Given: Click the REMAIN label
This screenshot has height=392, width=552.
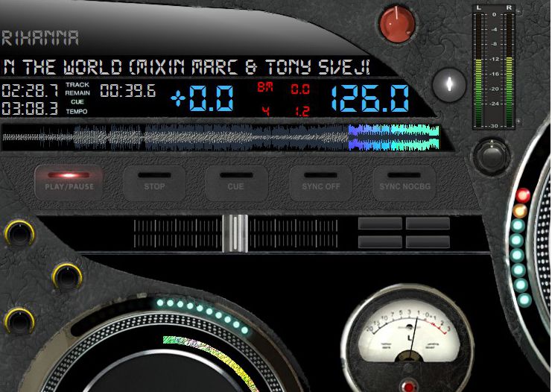Looking at the screenshot, I should (77, 93).
